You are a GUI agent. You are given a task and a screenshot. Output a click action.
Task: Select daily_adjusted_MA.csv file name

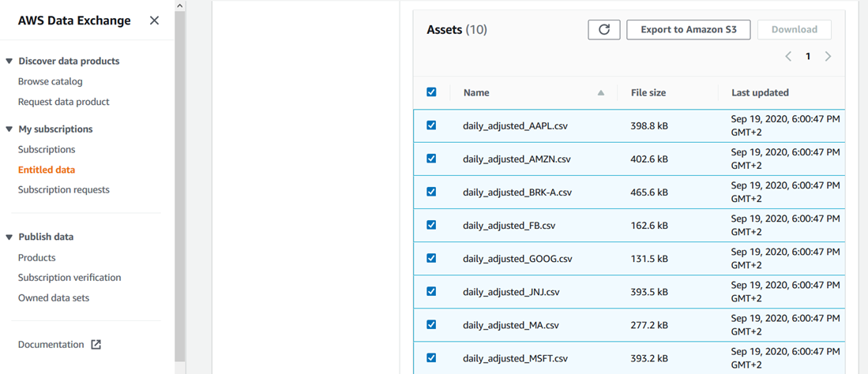click(x=510, y=325)
